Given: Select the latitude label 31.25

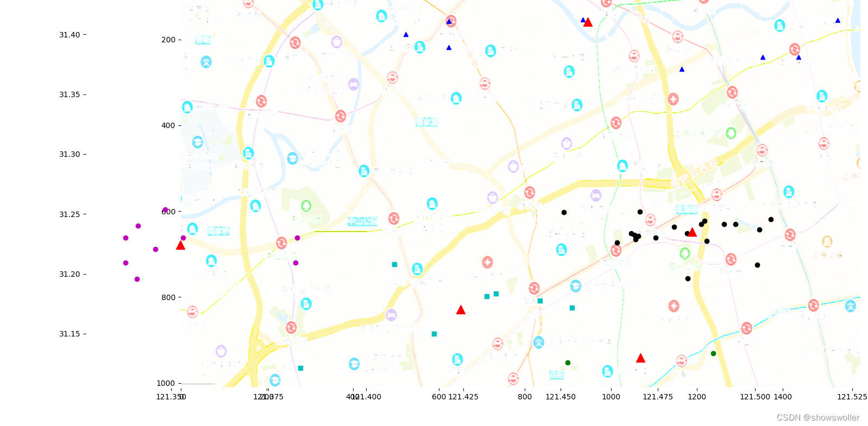Looking at the screenshot, I should [x=70, y=214].
